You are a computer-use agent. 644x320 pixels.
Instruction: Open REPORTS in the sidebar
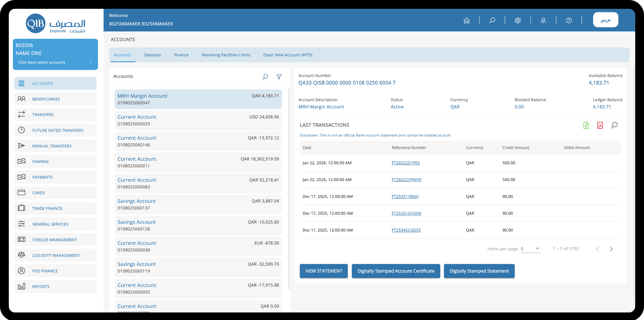pyautogui.click(x=55, y=287)
